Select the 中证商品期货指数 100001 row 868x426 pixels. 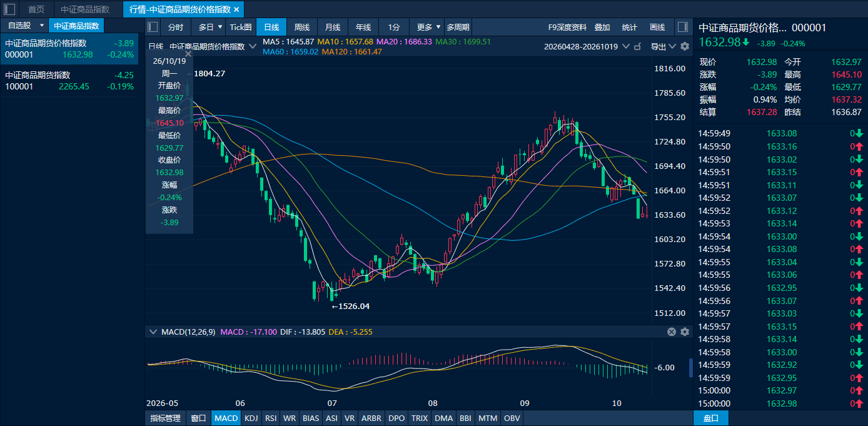pos(69,81)
